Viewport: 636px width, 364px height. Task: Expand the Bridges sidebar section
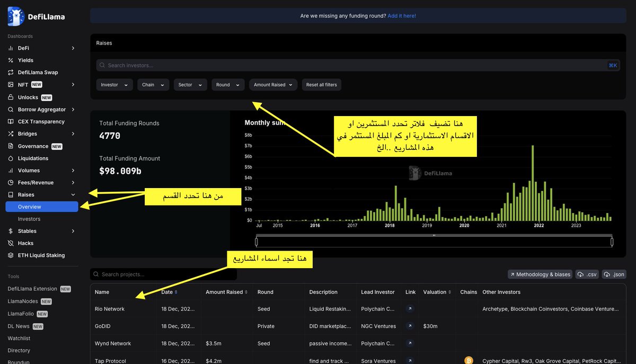(x=73, y=134)
